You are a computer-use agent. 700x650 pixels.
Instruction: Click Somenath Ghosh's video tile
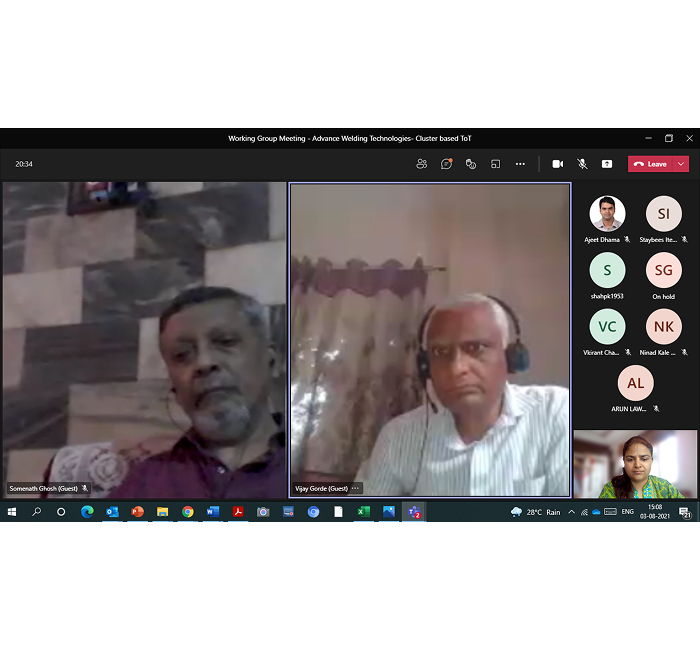coord(144,340)
